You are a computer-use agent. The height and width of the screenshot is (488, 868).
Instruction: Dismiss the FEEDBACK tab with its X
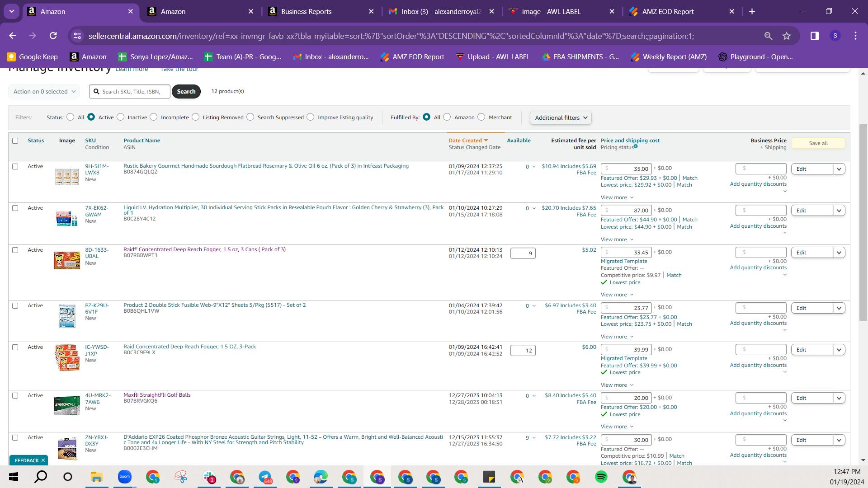pyautogui.click(x=43, y=460)
